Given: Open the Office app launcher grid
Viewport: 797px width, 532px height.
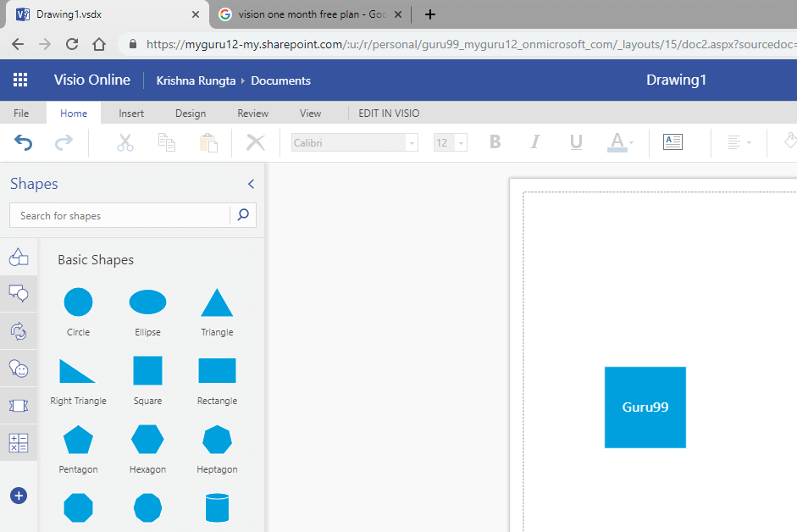Looking at the screenshot, I should (20, 80).
